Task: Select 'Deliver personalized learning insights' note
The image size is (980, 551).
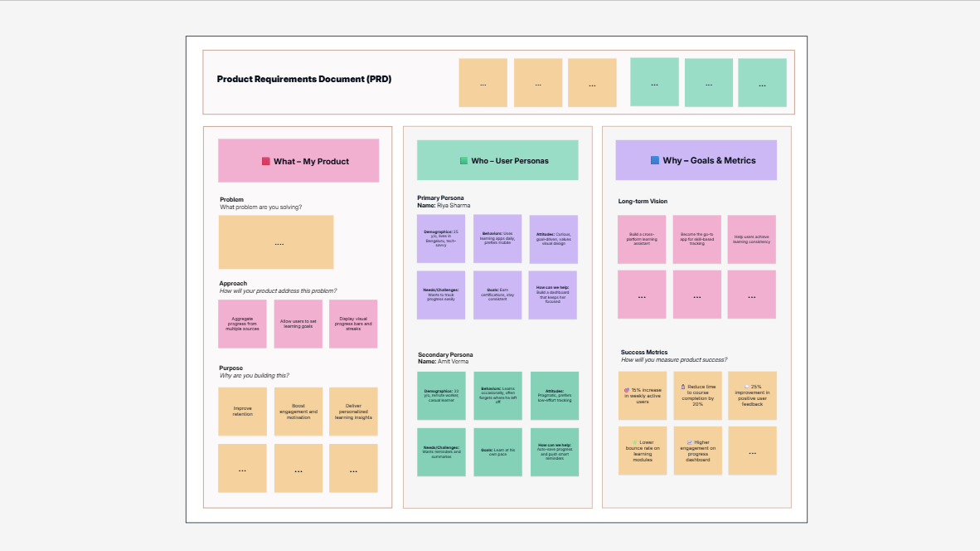Action: [353, 412]
